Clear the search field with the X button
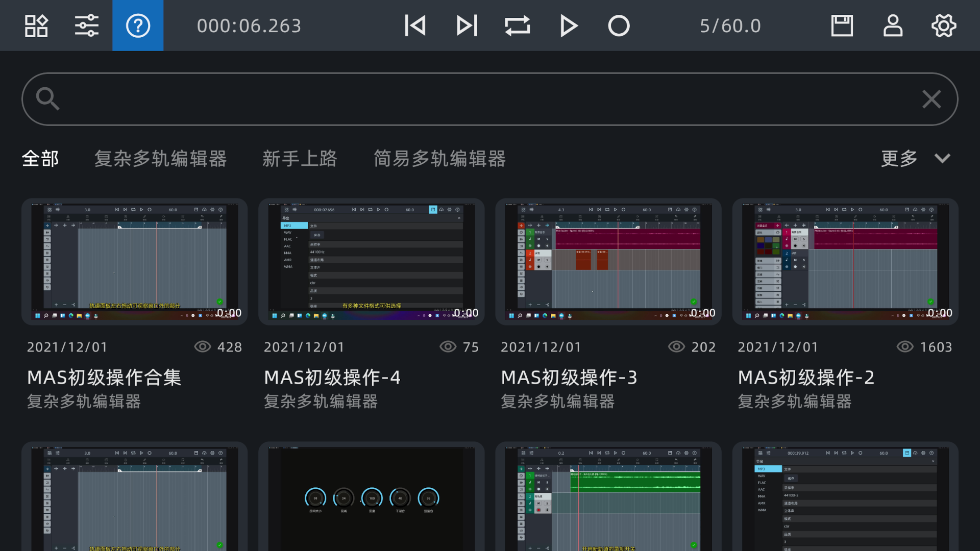The height and width of the screenshot is (551, 980). (932, 99)
